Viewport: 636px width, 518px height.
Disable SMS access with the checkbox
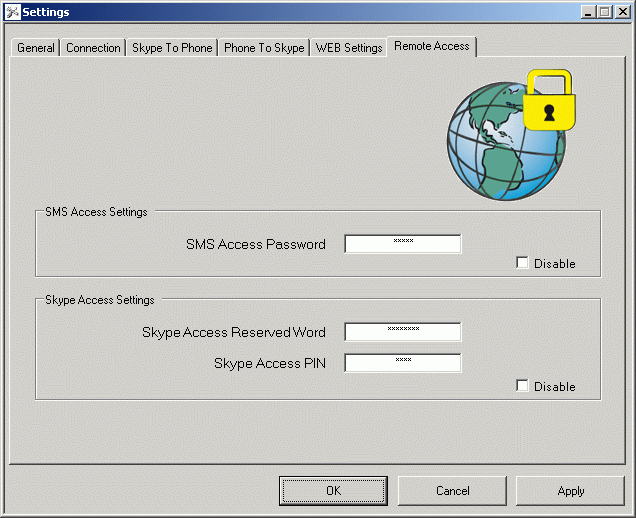(522, 263)
